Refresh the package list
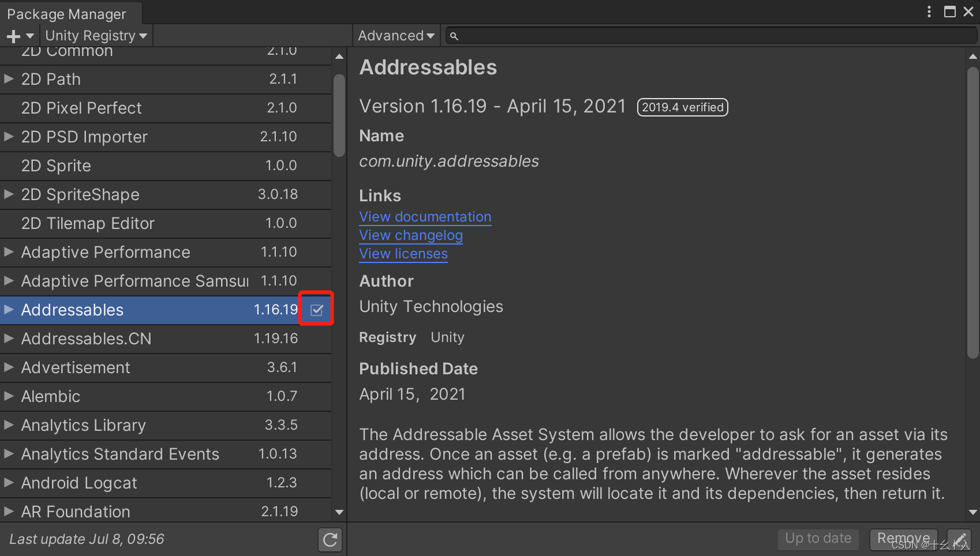The image size is (980, 556). 330,540
